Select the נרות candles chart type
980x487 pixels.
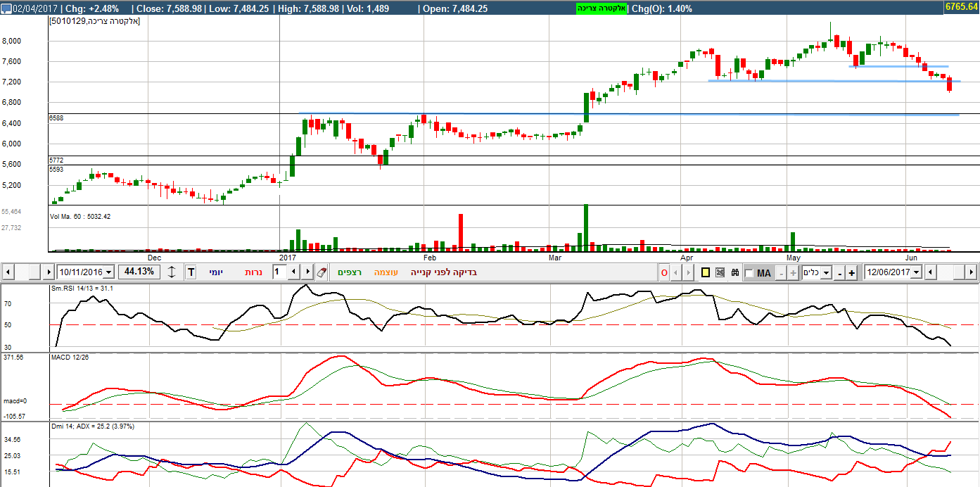pyautogui.click(x=253, y=272)
